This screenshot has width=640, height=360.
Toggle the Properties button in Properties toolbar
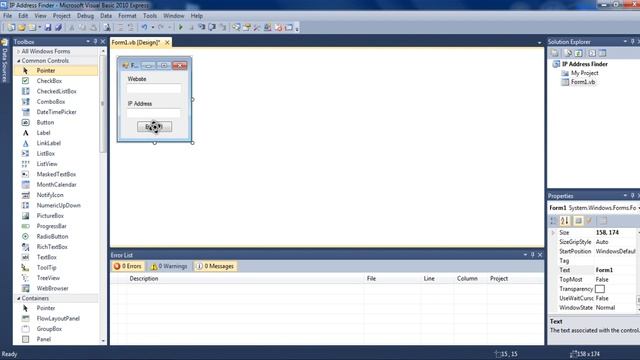pos(578,221)
